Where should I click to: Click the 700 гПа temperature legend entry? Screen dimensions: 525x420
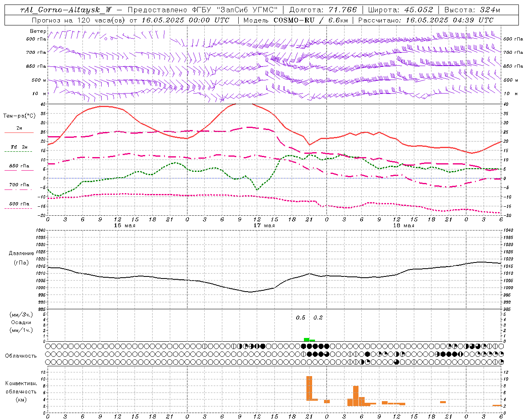tap(19, 185)
